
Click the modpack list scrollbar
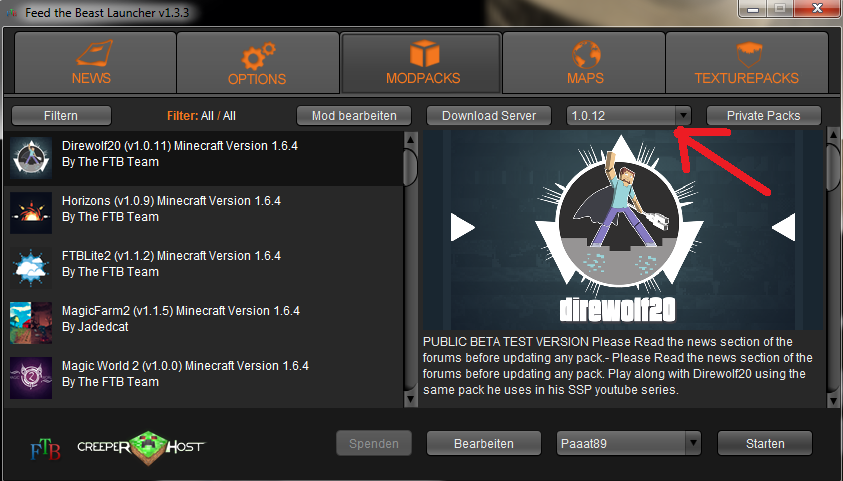pyautogui.click(x=410, y=166)
